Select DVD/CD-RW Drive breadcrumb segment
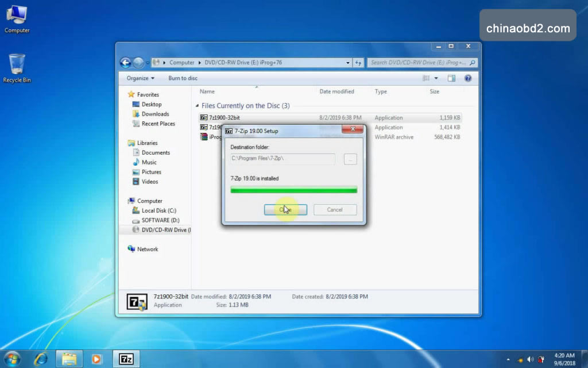Image resolution: width=588 pixels, height=368 pixels. tap(243, 63)
